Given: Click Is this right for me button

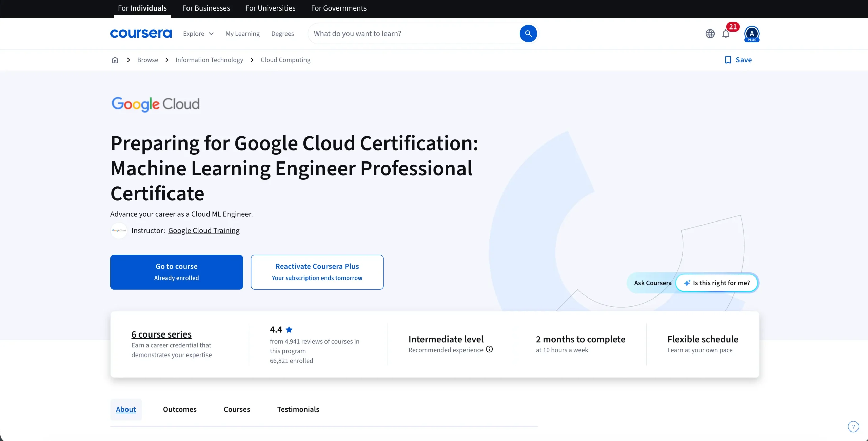Looking at the screenshot, I should click(x=717, y=283).
